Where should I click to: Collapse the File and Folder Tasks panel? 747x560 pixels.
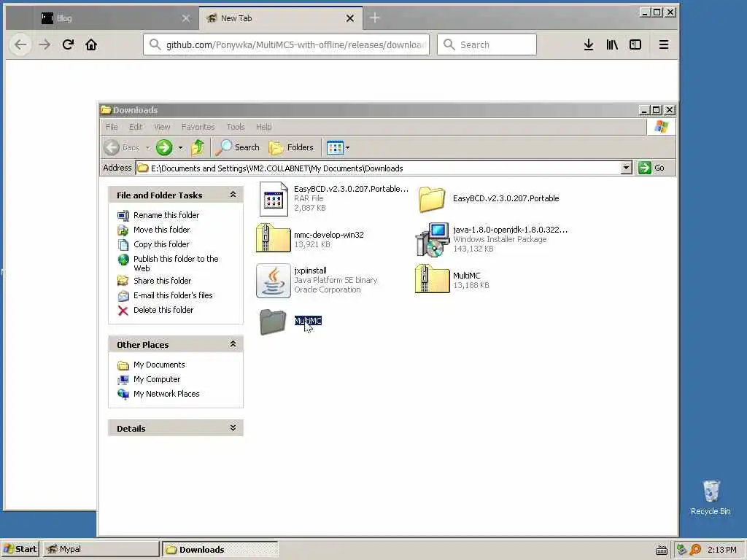click(x=233, y=195)
